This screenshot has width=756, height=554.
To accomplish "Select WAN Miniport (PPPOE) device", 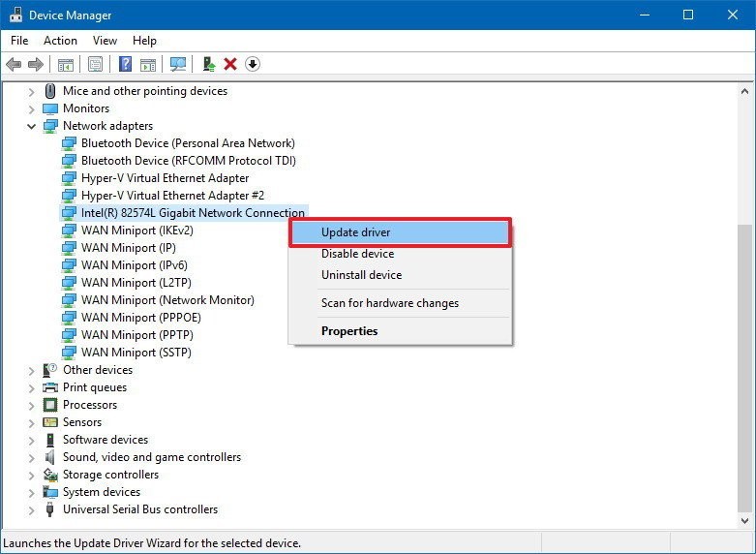I will point(139,318).
